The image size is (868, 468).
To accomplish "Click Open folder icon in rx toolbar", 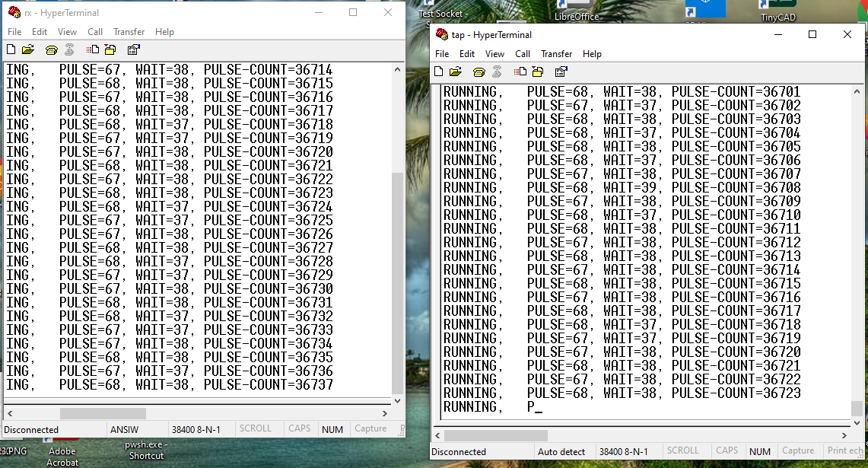I will 28,49.
